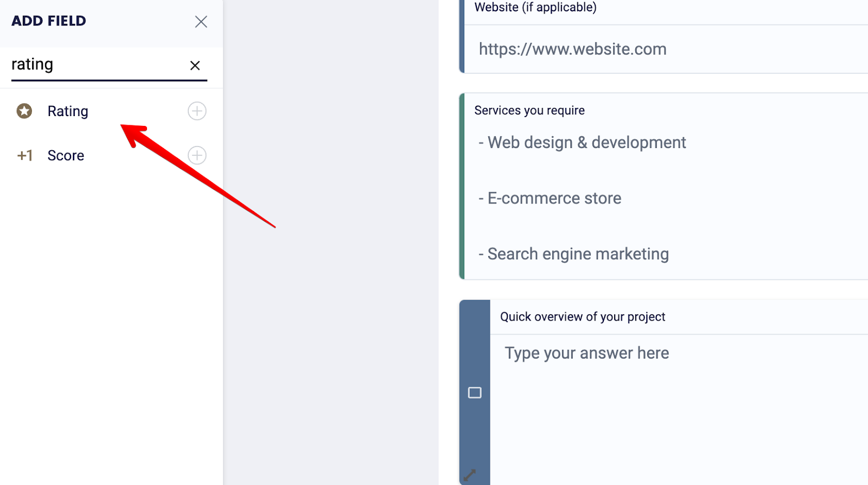The image size is (868, 485).
Task: Click the resize arrow icon on project question
Action: pyautogui.click(x=470, y=475)
